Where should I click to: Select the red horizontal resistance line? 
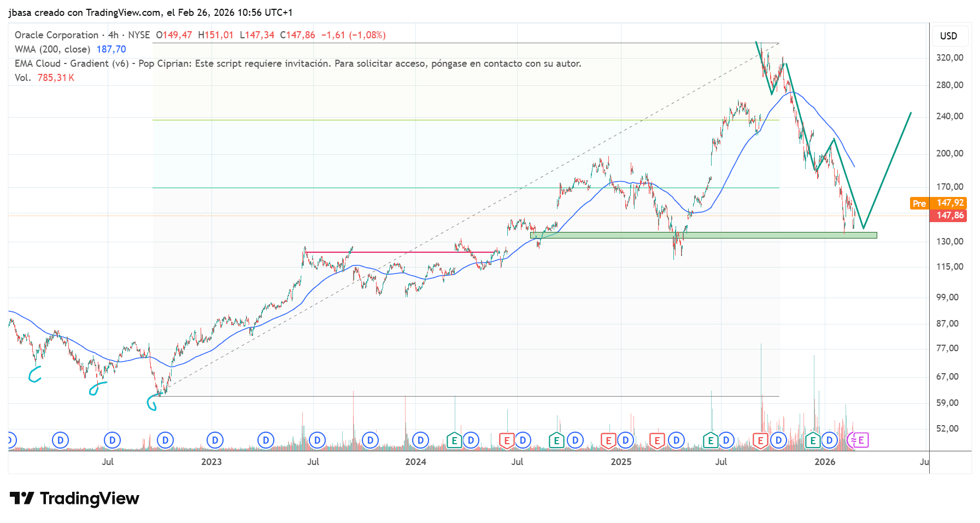click(399, 252)
